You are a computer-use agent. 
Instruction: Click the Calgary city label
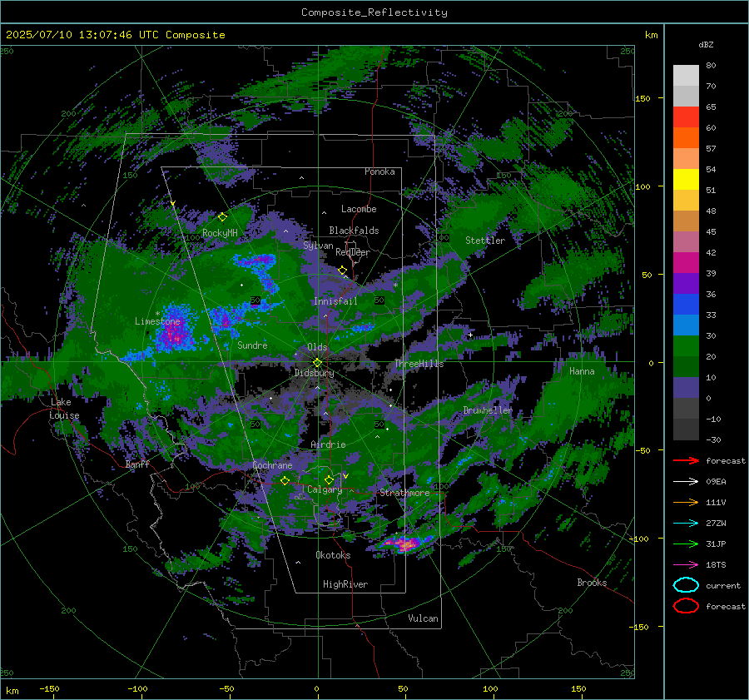(325, 489)
